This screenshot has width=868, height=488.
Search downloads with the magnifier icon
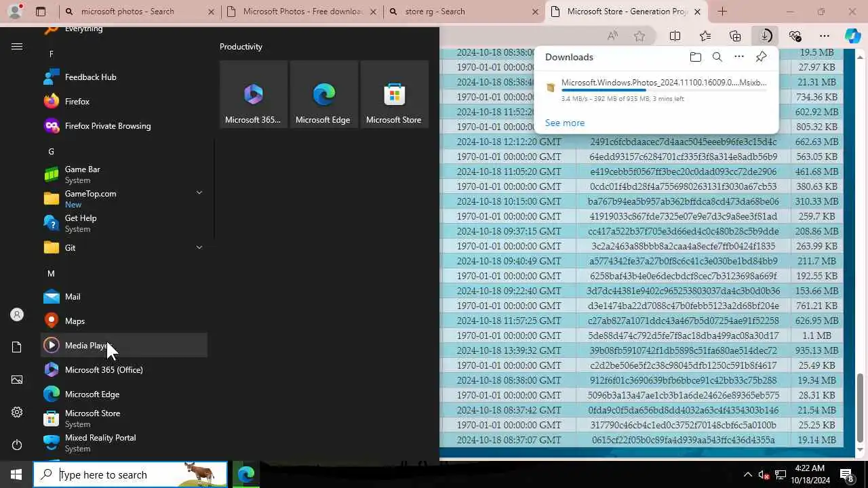(x=717, y=57)
